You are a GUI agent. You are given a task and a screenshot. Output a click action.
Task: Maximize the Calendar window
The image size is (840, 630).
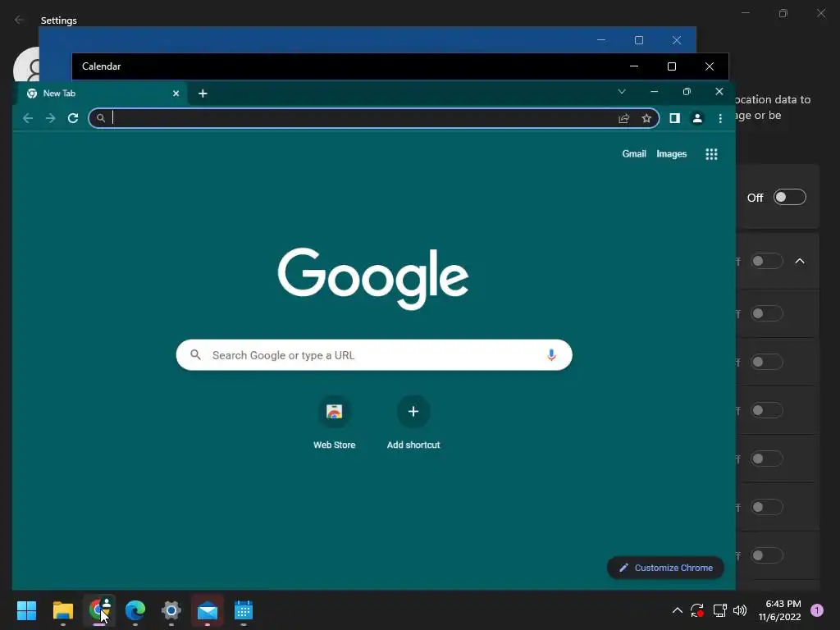[671, 66]
